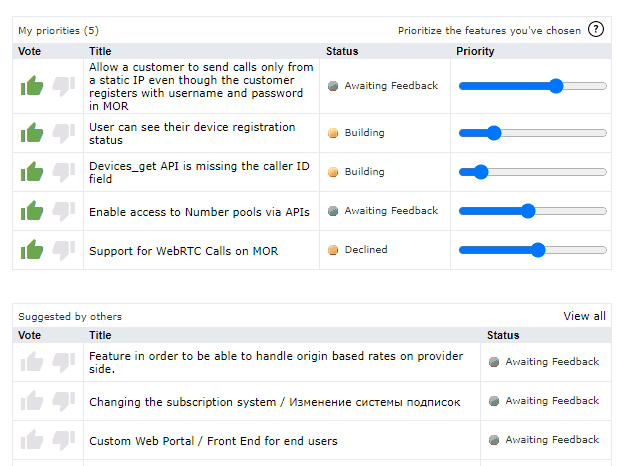Upvote 'Devices_get API is missing caller ID'
623x466 pixels.
[32, 171]
